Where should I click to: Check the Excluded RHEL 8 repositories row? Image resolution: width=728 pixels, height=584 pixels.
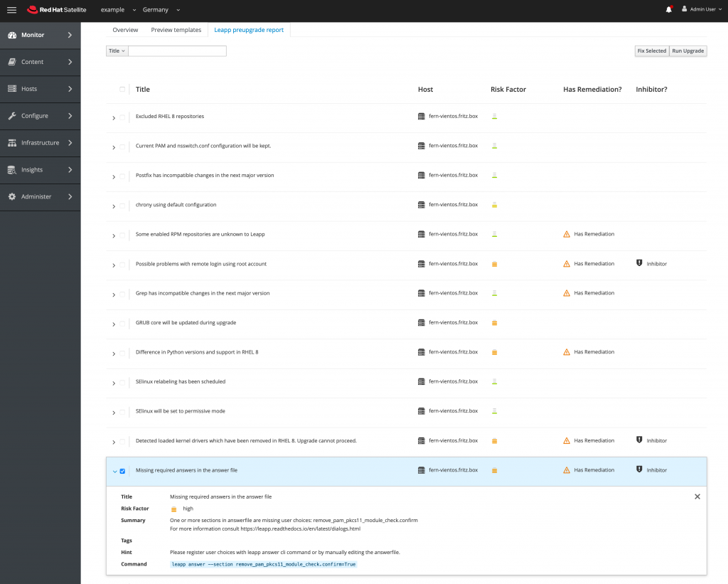pos(122,117)
